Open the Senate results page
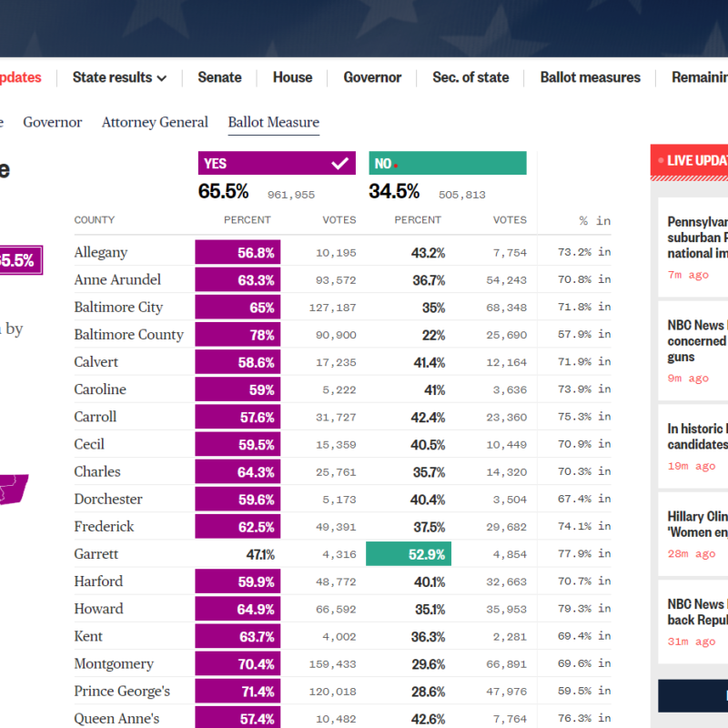The height and width of the screenshot is (728, 728). click(219, 77)
